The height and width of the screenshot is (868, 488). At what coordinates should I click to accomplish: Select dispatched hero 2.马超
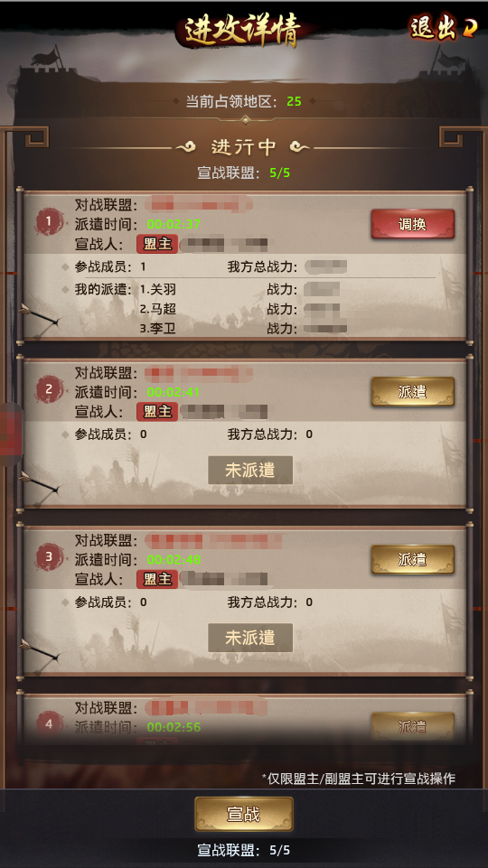pyautogui.click(x=158, y=309)
